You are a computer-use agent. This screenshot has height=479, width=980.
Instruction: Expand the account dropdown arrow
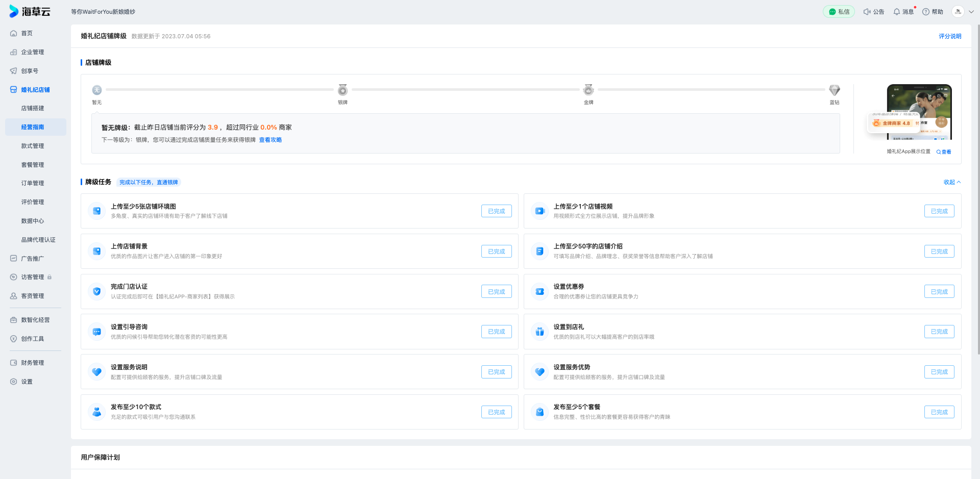[971, 12]
